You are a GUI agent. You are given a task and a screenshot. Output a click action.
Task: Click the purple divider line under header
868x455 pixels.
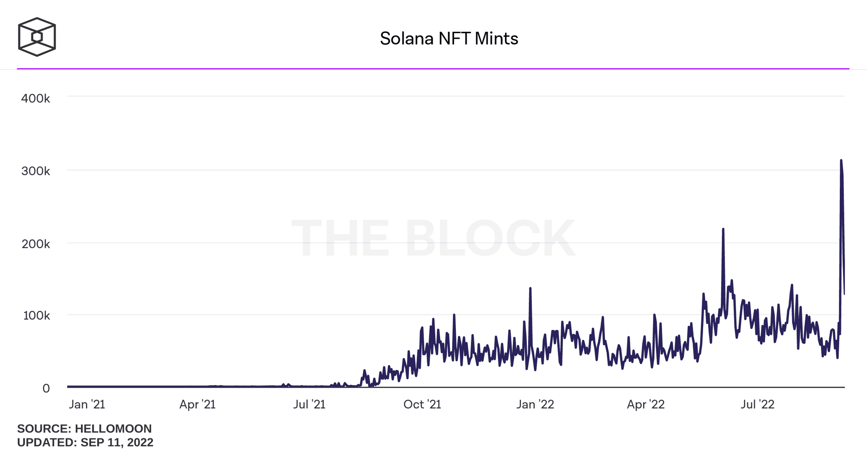pos(433,69)
